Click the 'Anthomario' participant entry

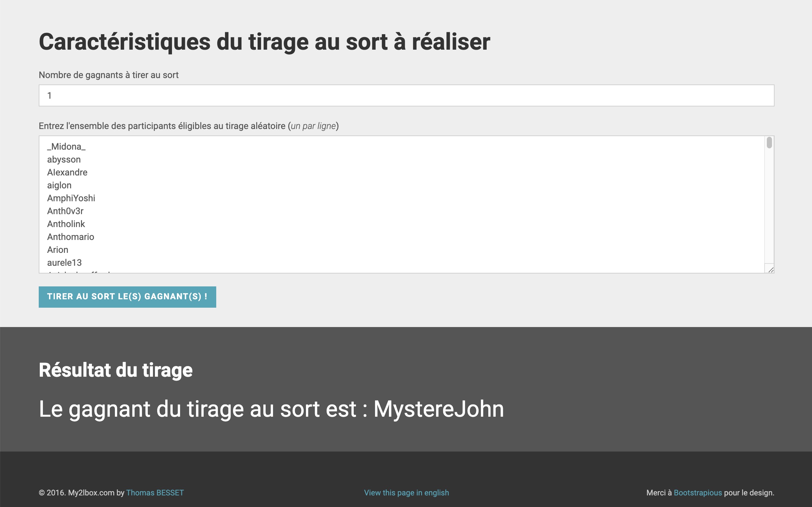(70, 237)
